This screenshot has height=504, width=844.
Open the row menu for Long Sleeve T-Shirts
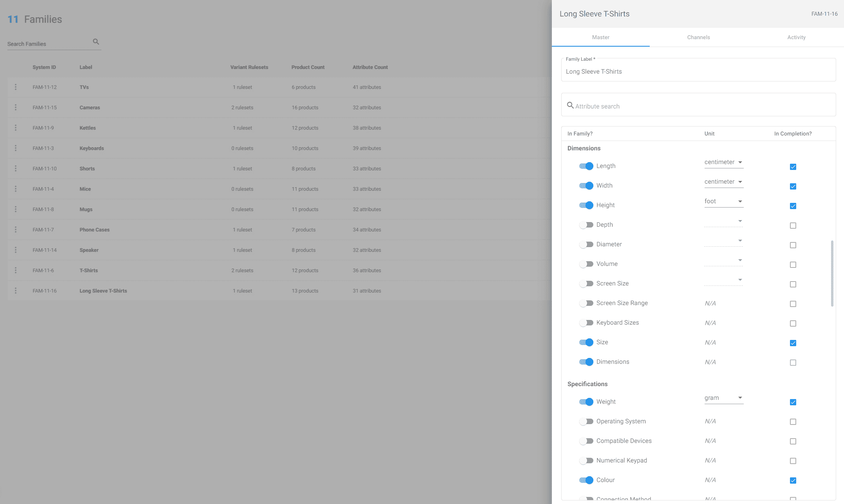16,291
